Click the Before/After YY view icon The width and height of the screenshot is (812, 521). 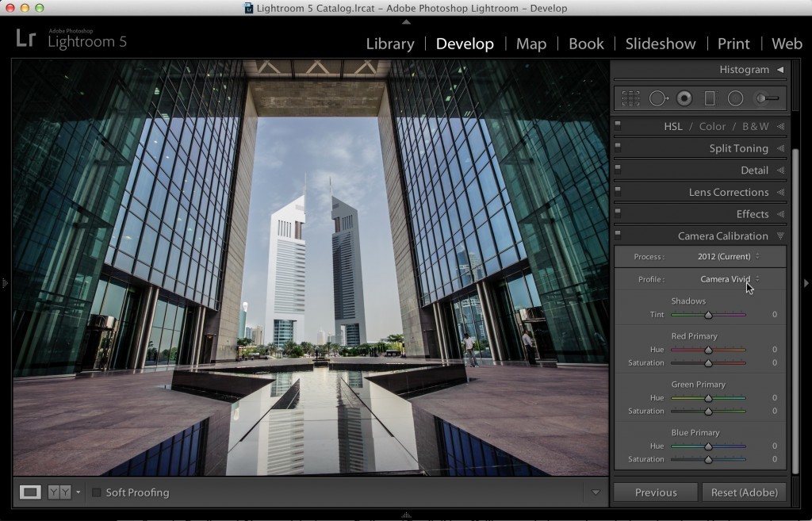coord(59,492)
